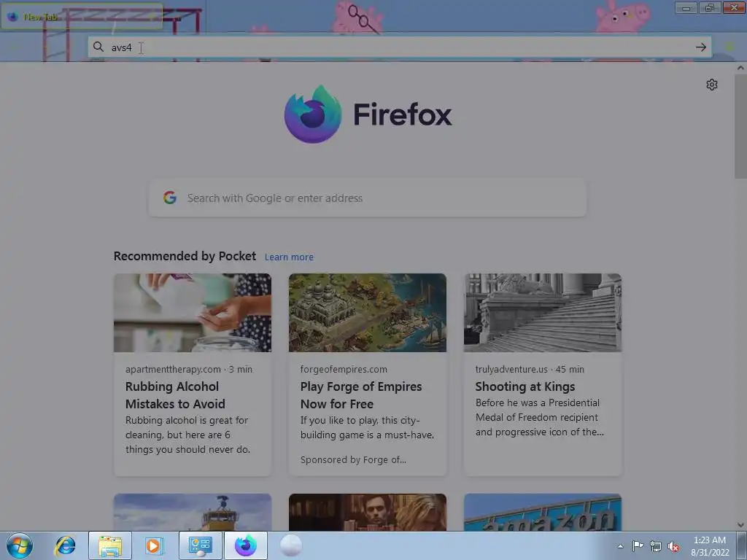Click the rubbing alcohol article thumbnail
This screenshot has height=560, width=747.
(193, 313)
